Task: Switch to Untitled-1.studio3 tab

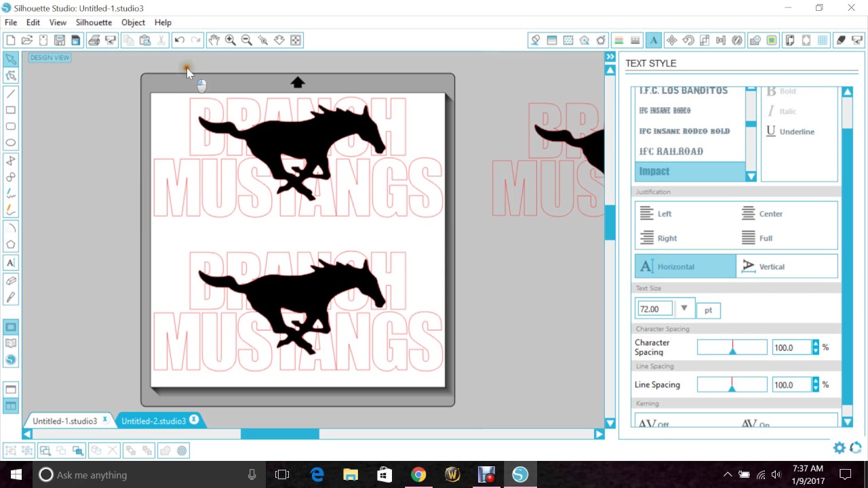Action: [x=64, y=421]
